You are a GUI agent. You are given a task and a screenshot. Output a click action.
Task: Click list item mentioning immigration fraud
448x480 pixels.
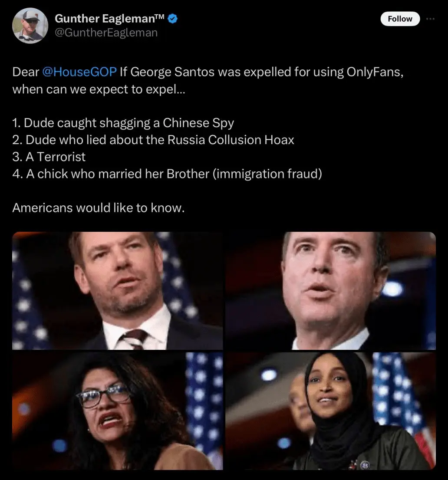167,174
